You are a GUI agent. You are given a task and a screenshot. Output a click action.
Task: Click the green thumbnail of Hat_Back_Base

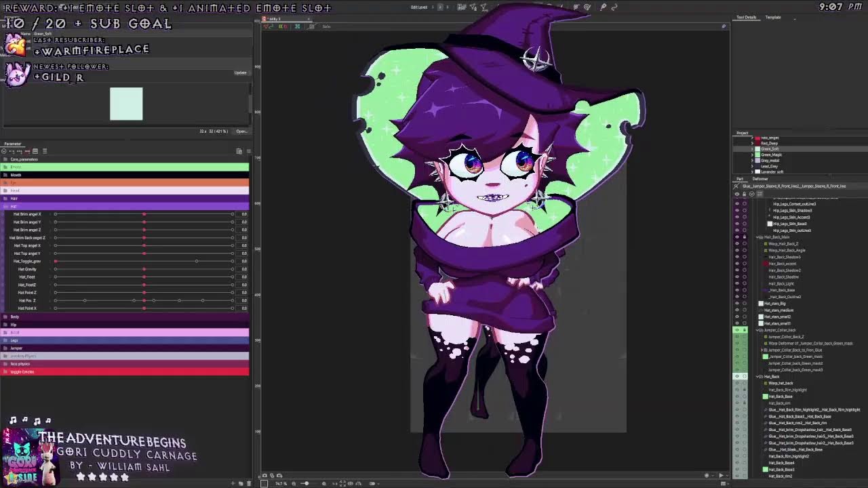[x=766, y=396]
